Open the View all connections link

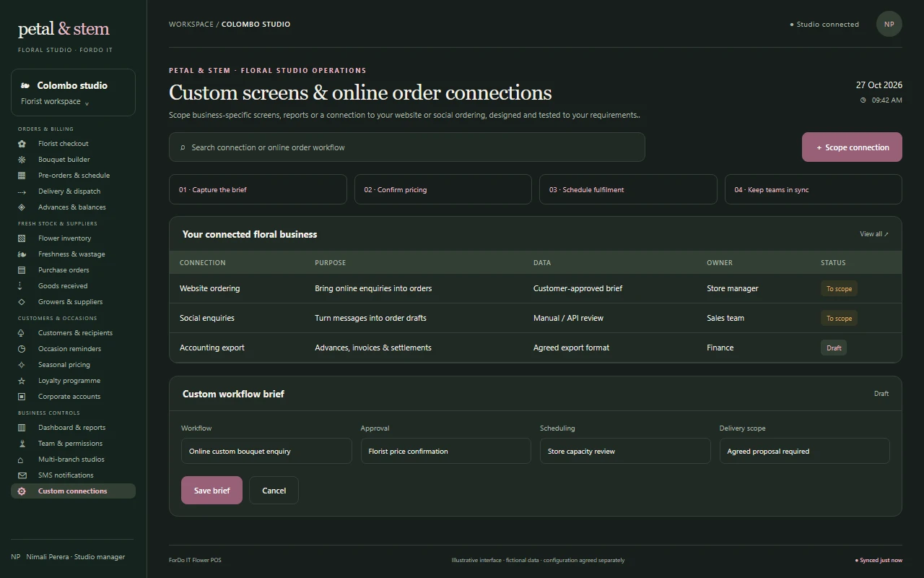[x=874, y=234]
